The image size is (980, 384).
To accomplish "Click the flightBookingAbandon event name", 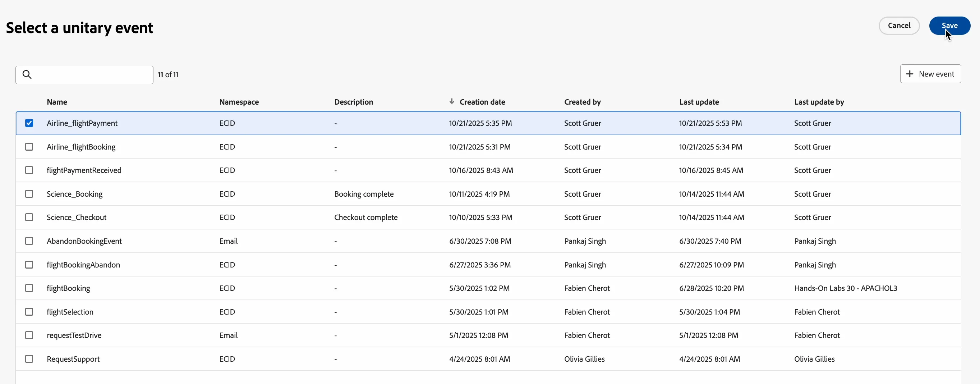I will click(x=83, y=265).
